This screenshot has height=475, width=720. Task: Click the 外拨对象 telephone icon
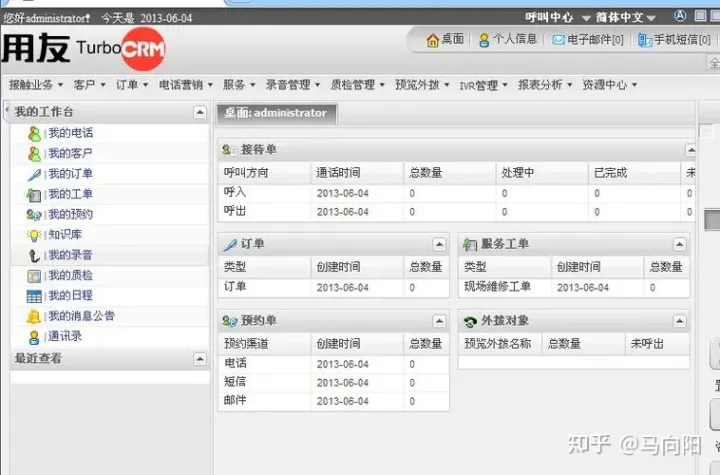pyautogui.click(x=470, y=322)
